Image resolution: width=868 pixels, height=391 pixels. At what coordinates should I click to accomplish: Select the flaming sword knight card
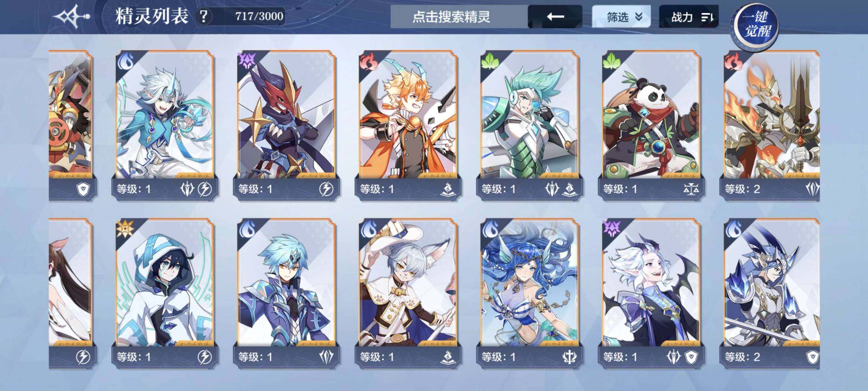(x=771, y=124)
